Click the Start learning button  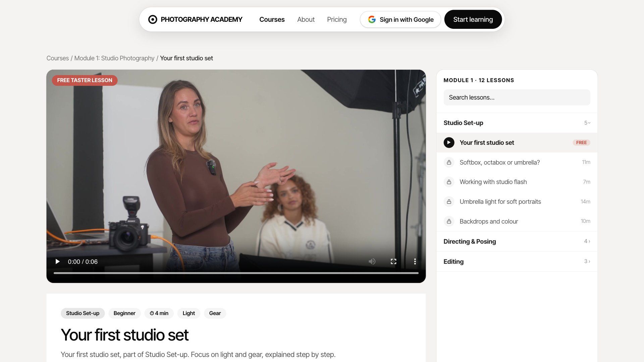pyautogui.click(x=473, y=19)
